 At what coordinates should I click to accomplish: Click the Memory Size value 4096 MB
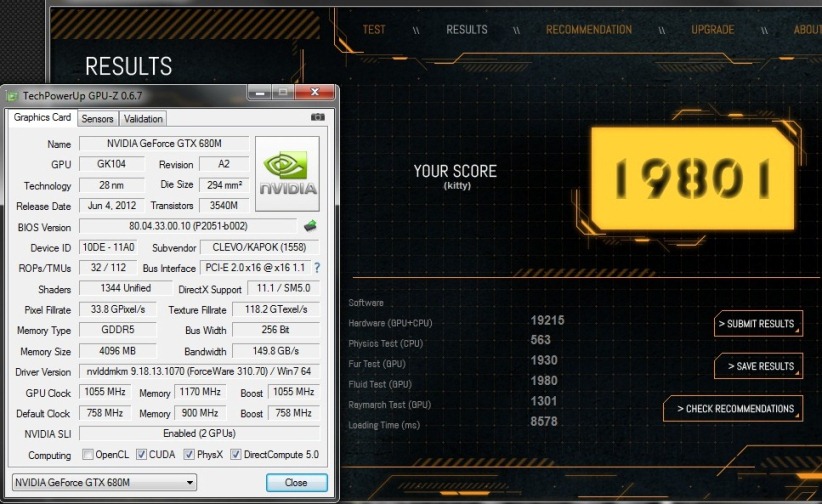pos(118,350)
